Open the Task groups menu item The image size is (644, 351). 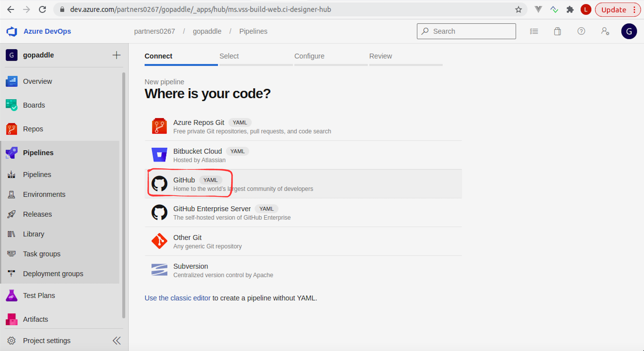point(60,254)
